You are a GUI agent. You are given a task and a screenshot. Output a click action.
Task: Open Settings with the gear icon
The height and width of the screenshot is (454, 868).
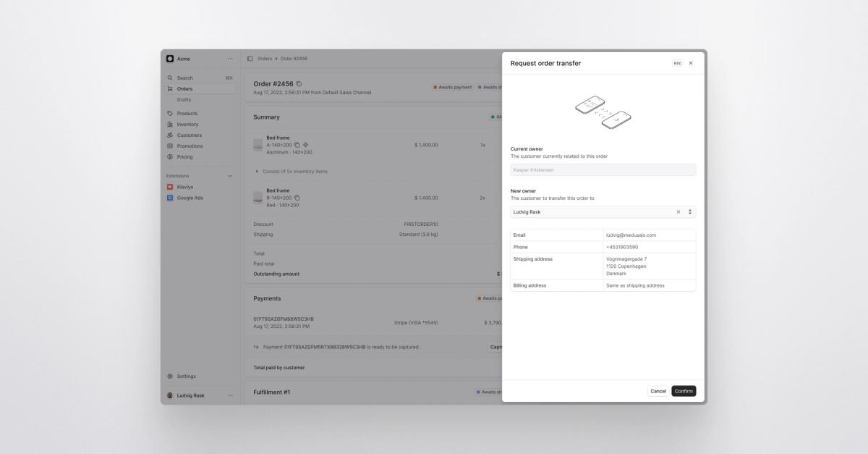(x=171, y=376)
